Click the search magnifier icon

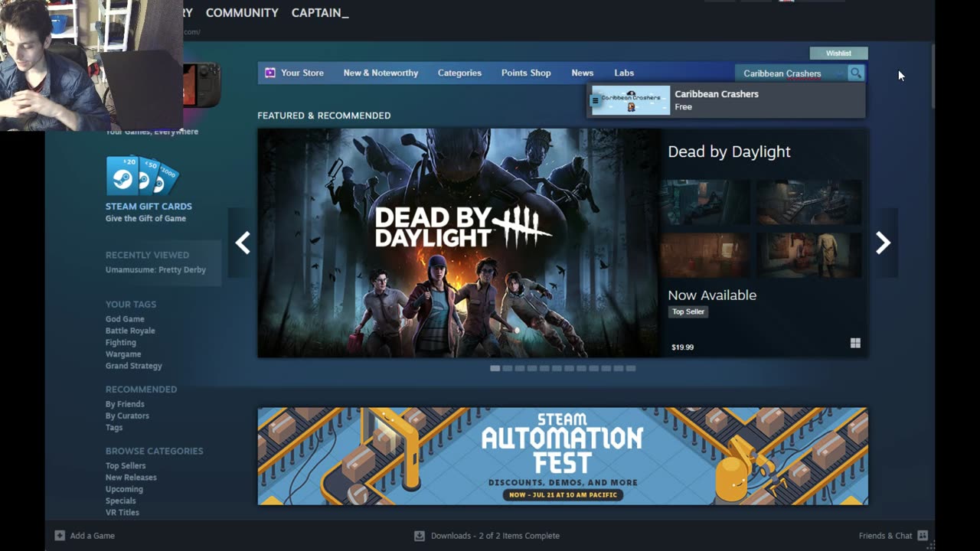[856, 73]
